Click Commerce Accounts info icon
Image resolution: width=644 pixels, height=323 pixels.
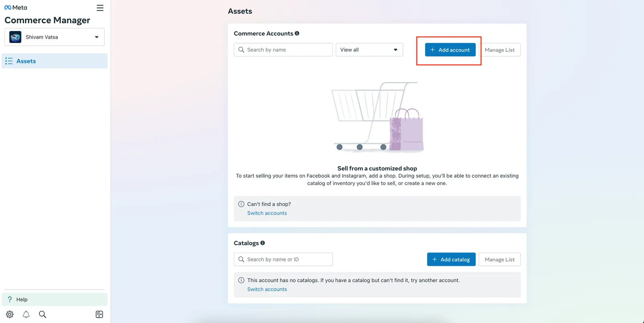(x=297, y=33)
